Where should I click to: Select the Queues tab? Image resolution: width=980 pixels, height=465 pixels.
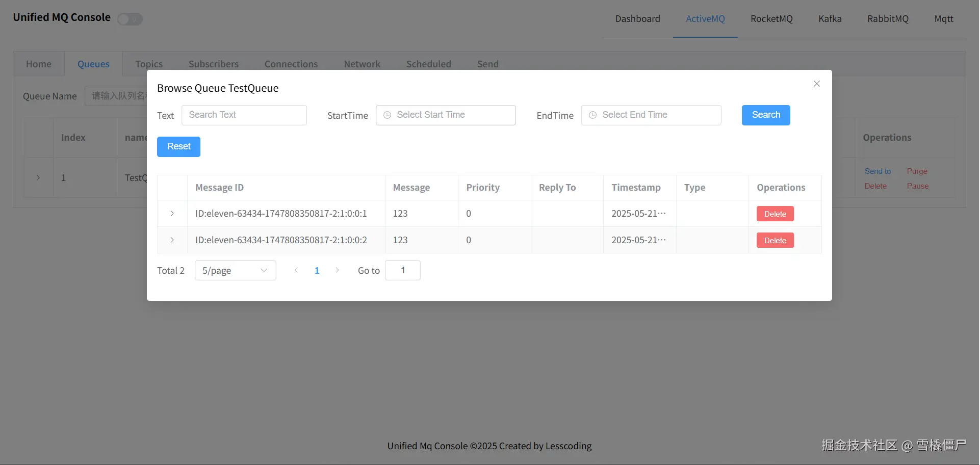click(93, 64)
